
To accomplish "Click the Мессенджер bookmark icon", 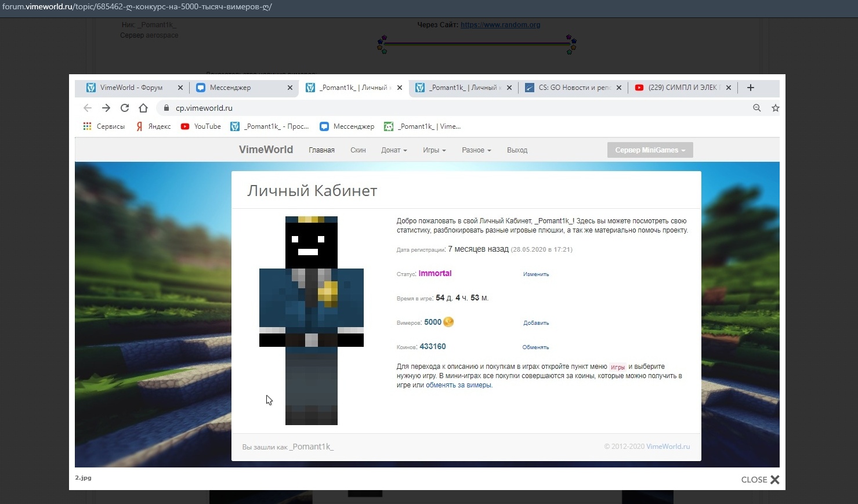I will pyautogui.click(x=324, y=126).
